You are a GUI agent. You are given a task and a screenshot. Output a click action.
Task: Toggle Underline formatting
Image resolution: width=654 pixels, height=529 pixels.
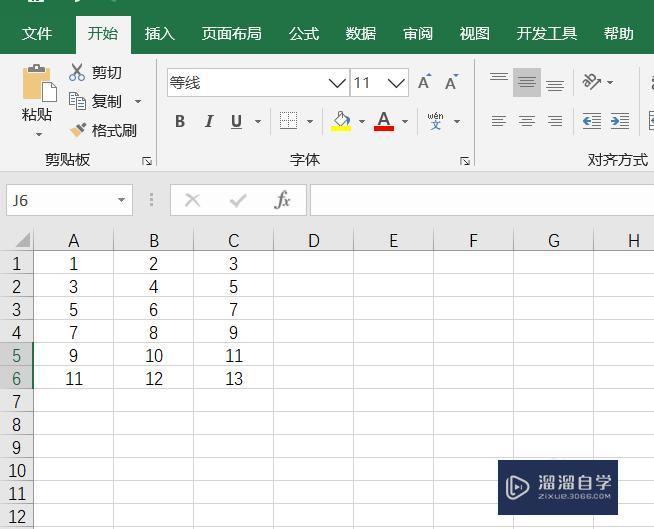[236, 121]
